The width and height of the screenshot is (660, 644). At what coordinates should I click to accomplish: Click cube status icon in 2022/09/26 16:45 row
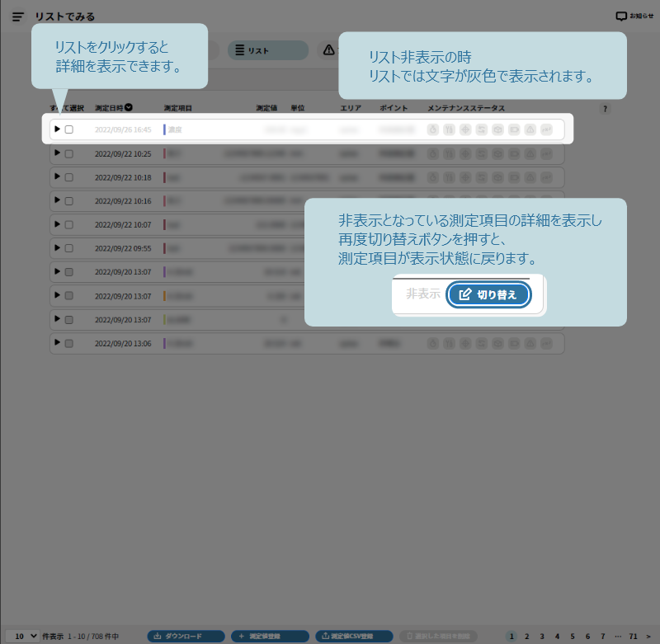[498, 129]
